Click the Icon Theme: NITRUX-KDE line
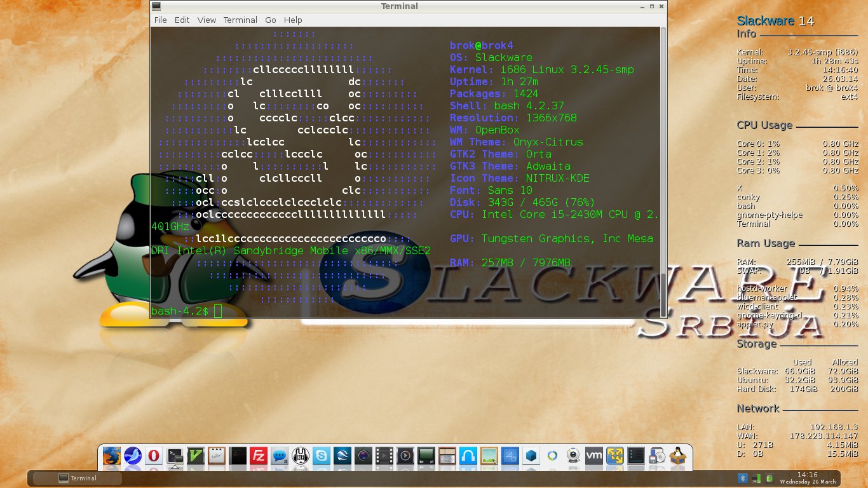The width and height of the screenshot is (868, 488). click(x=520, y=179)
